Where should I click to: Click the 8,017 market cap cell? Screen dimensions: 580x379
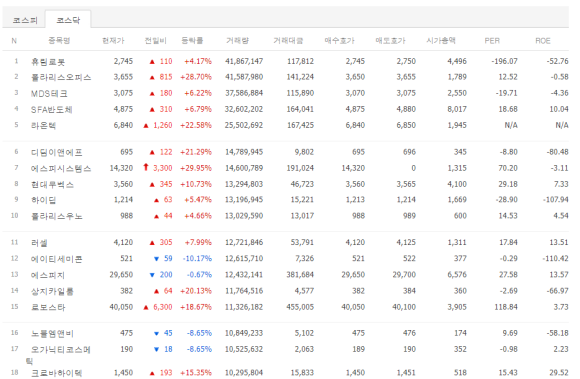tap(457, 109)
